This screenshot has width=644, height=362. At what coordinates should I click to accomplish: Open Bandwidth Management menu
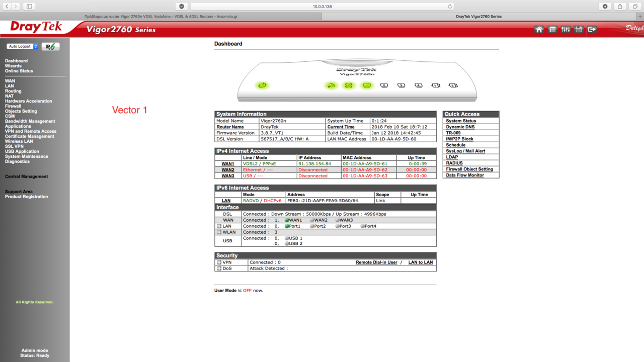(30, 121)
